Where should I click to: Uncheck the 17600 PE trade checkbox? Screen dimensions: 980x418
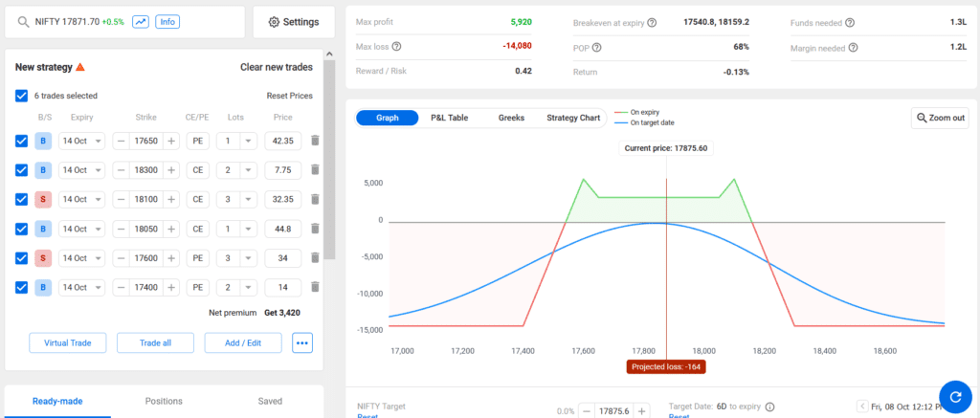[x=21, y=257]
